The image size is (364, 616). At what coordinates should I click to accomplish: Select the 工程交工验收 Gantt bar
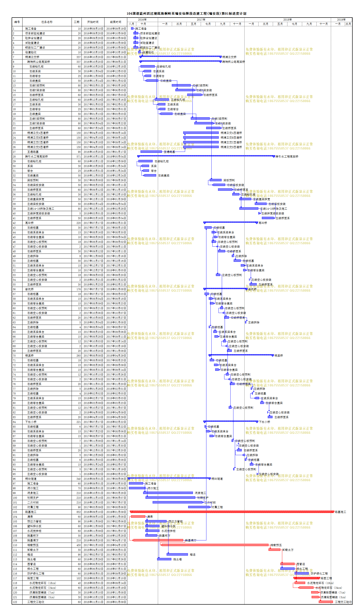[x=326, y=602]
